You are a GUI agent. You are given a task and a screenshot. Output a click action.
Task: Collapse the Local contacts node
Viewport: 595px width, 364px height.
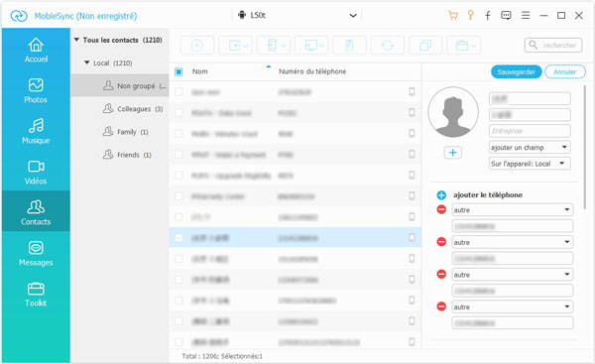(x=87, y=62)
